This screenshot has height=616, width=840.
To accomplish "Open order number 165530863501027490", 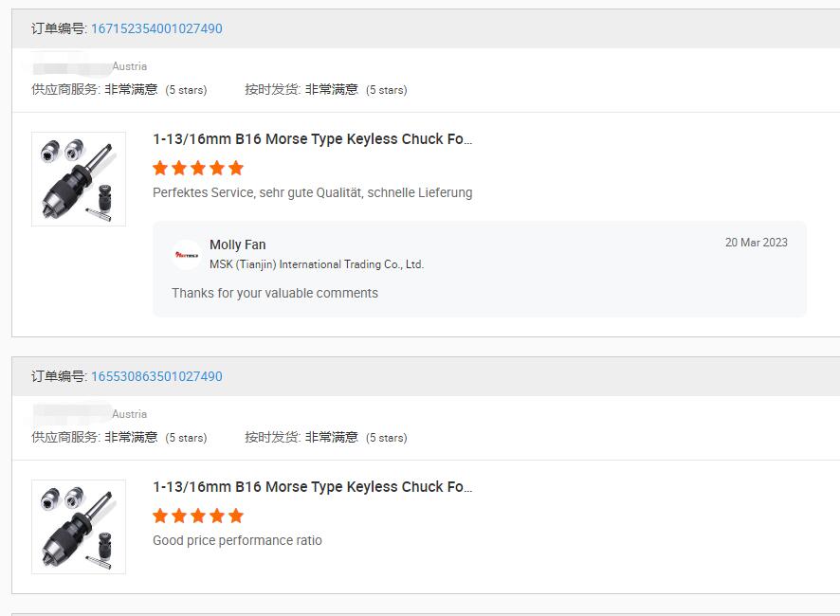I will pyautogui.click(x=156, y=376).
